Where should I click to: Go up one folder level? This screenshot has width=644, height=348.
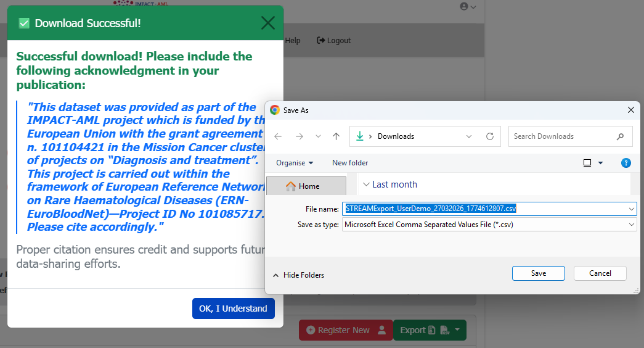pos(336,136)
